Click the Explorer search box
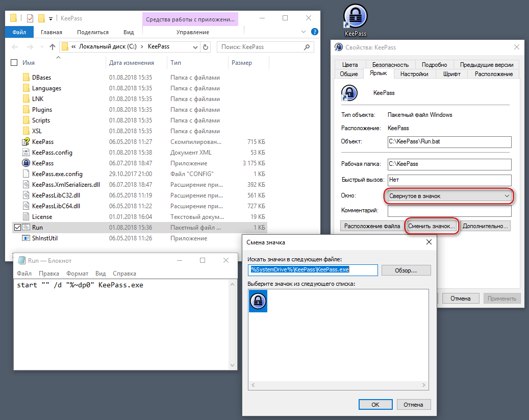The width and height of the screenshot is (529, 420). (x=265, y=47)
